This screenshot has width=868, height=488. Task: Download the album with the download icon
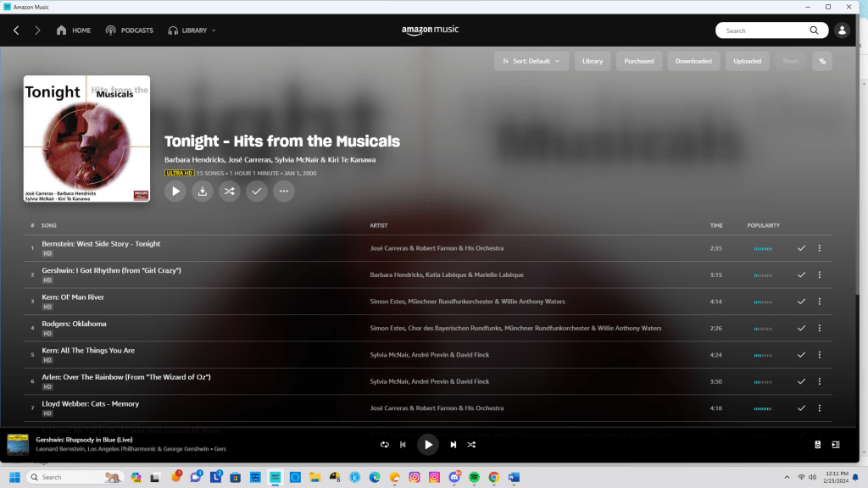pyautogui.click(x=203, y=191)
